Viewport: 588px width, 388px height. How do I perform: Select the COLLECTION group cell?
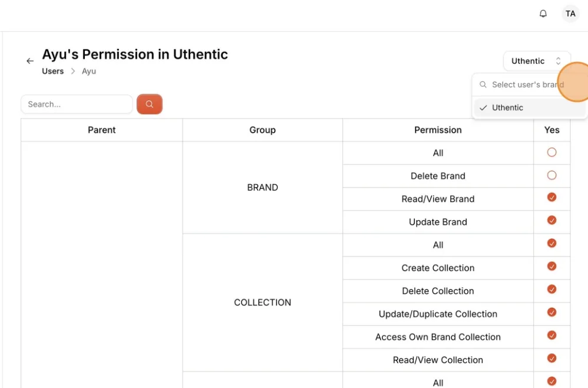[263, 302]
